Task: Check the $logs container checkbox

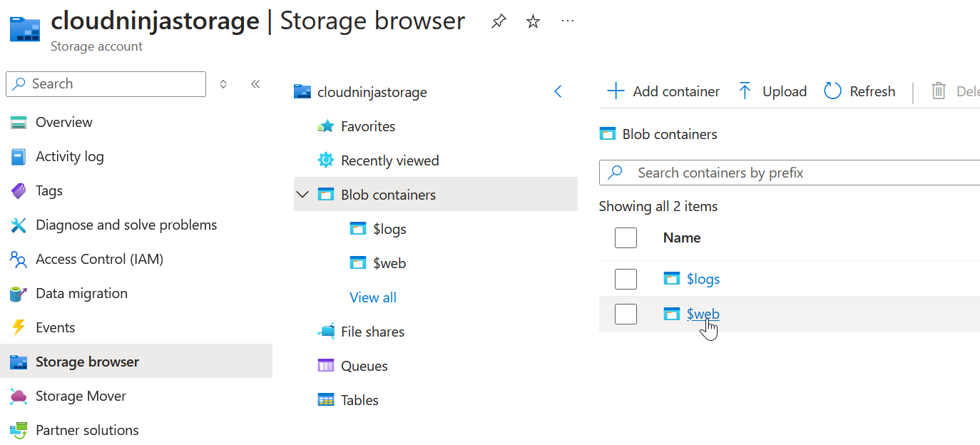Action: click(626, 279)
